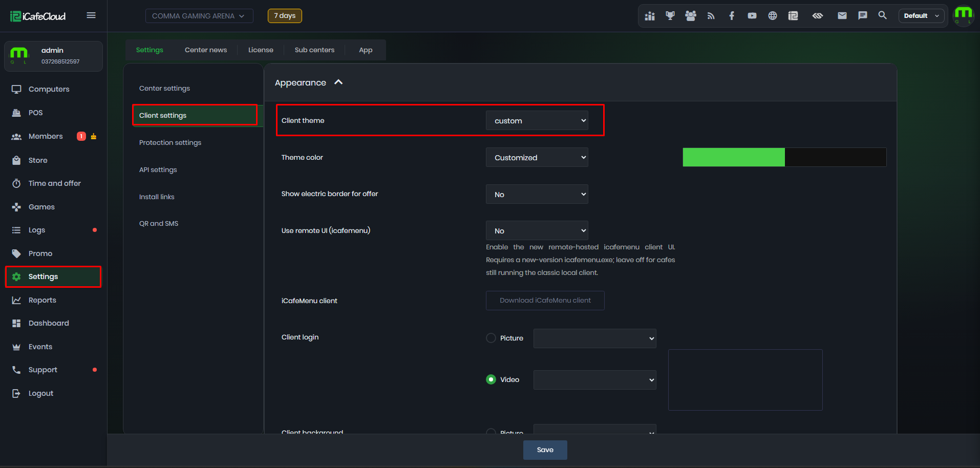Open the Theme color dropdown set to Customized
980x468 pixels.
[537, 158]
